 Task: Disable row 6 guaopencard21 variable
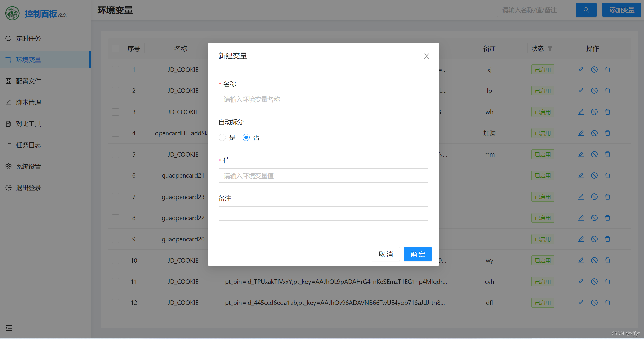[594, 175]
